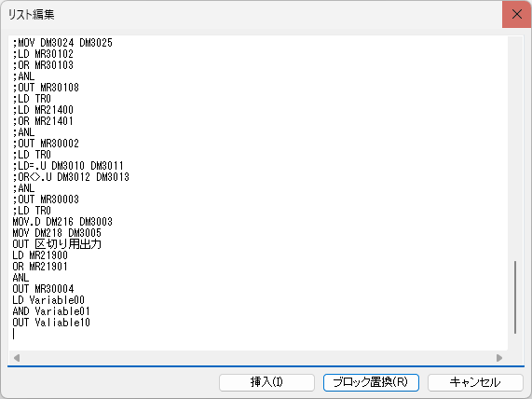Click the line 'OUT MR30004'

(x=43, y=289)
